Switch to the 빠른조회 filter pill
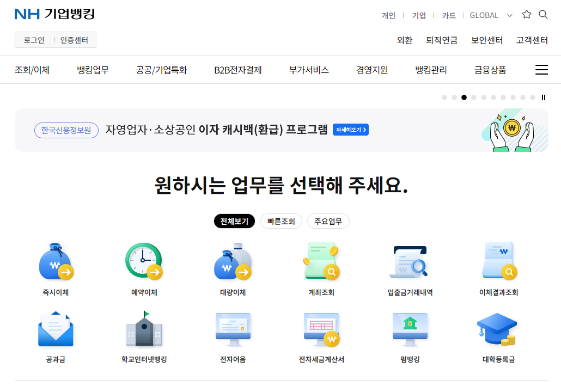The image size is (561, 392). point(281,221)
